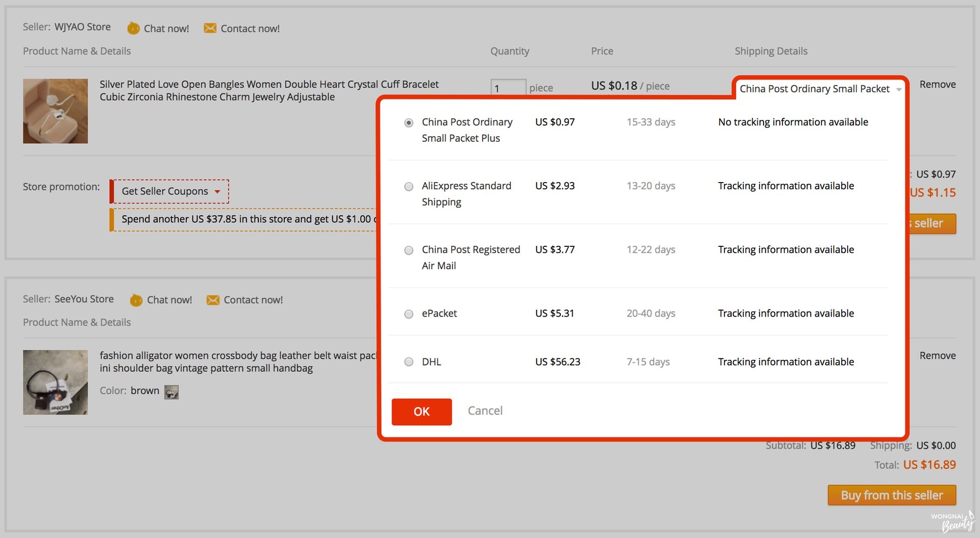Click the Chat now icon for SeeYou Store

(x=136, y=300)
